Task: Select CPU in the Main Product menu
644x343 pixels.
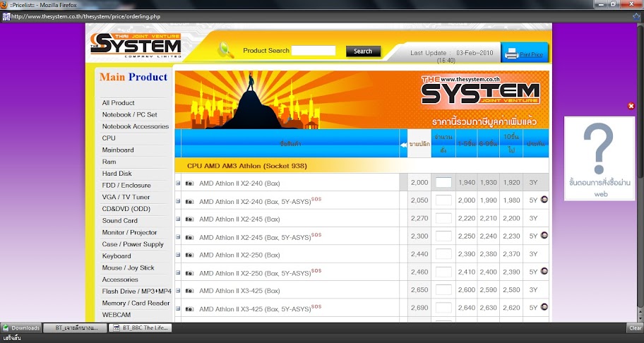Action: tap(109, 138)
